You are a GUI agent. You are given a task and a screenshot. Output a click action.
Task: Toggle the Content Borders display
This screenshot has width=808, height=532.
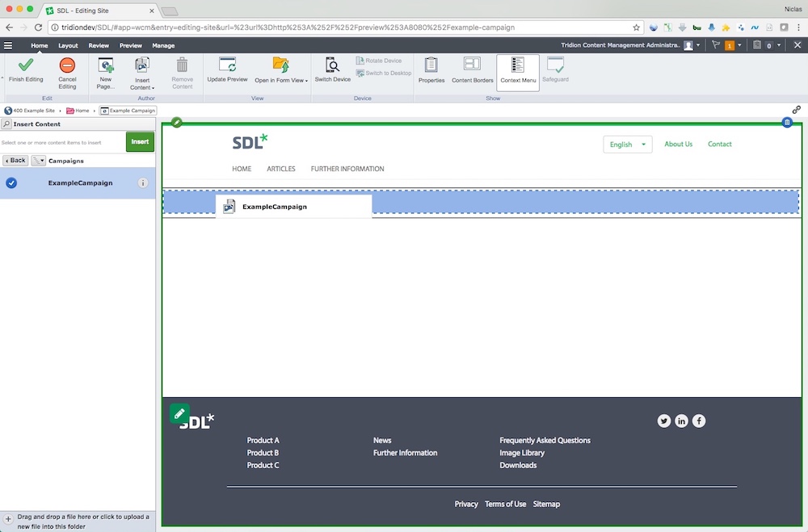[x=472, y=65]
